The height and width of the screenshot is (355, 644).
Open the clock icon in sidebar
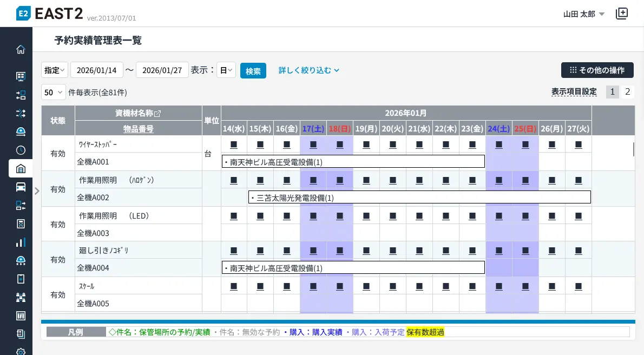pyautogui.click(x=21, y=150)
